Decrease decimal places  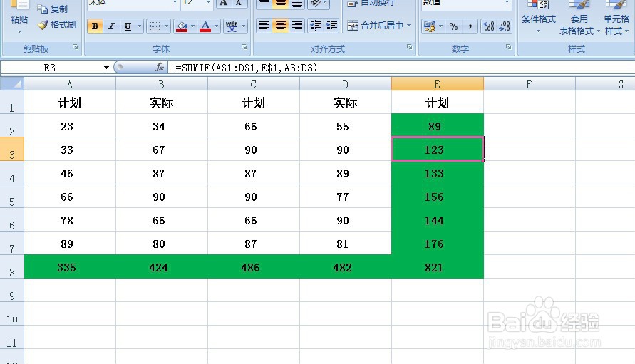coord(505,26)
